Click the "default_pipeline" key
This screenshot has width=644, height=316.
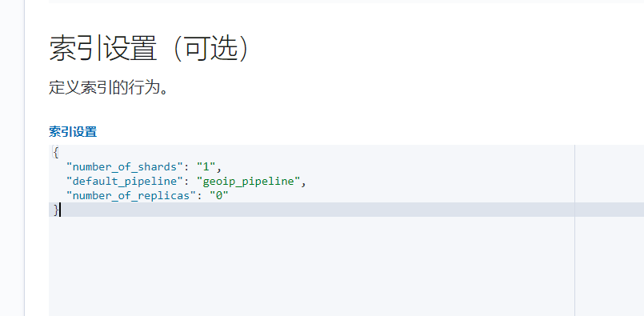pyautogui.click(x=124, y=182)
